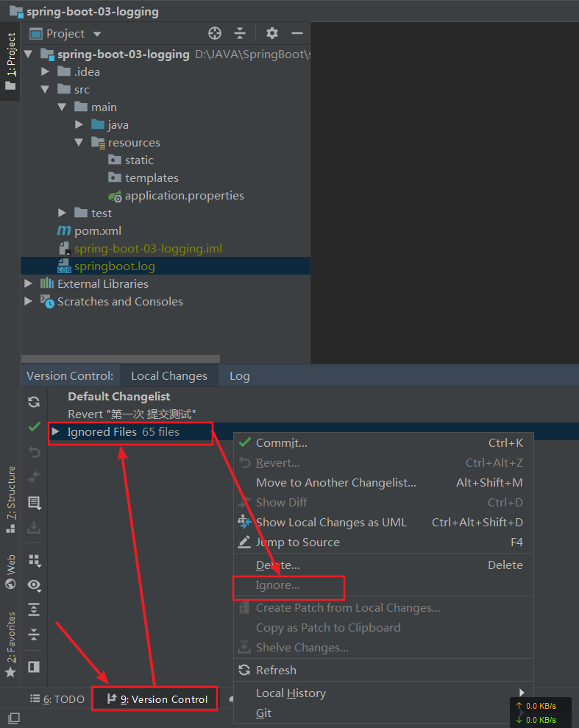The image size is (579, 728).
Task: Open the 2: Favorites side tool tab
Action: 10,644
